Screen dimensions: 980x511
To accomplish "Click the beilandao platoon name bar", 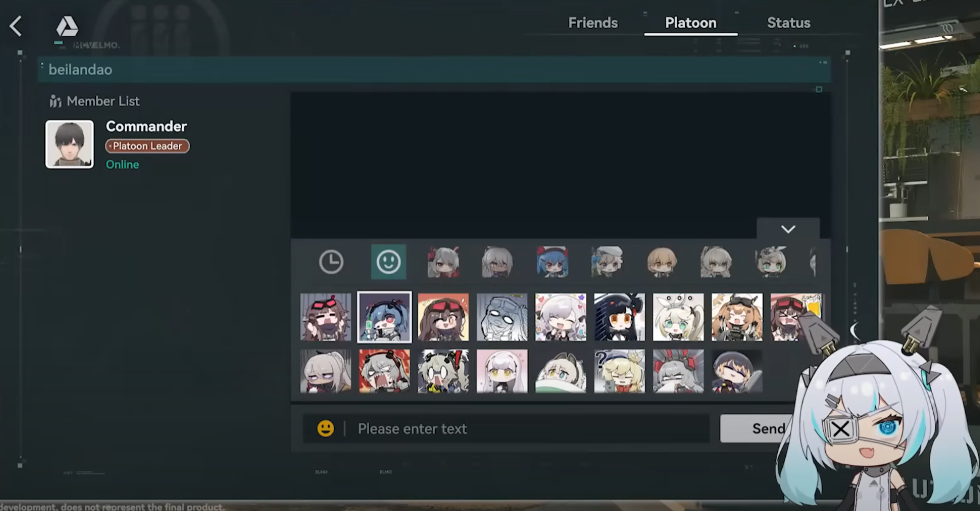I will (x=434, y=69).
